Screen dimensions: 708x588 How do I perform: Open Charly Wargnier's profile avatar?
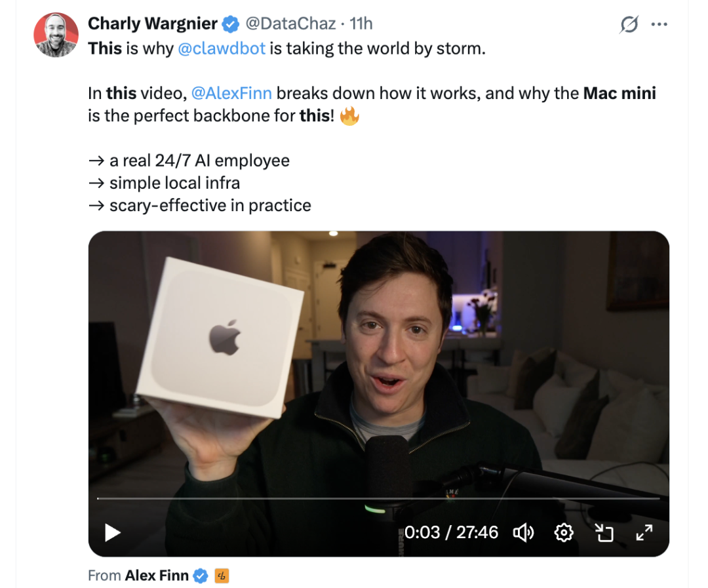[56, 35]
